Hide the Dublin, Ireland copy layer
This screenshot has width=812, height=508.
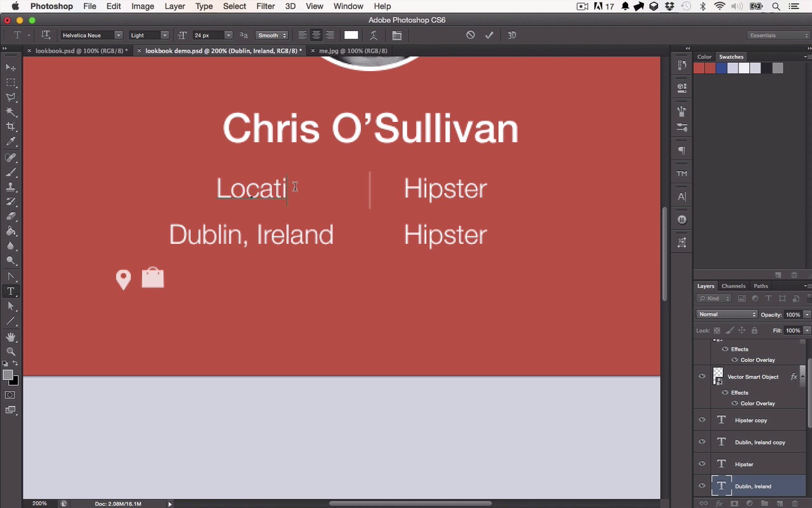pyautogui.click(x=702, y=442)
